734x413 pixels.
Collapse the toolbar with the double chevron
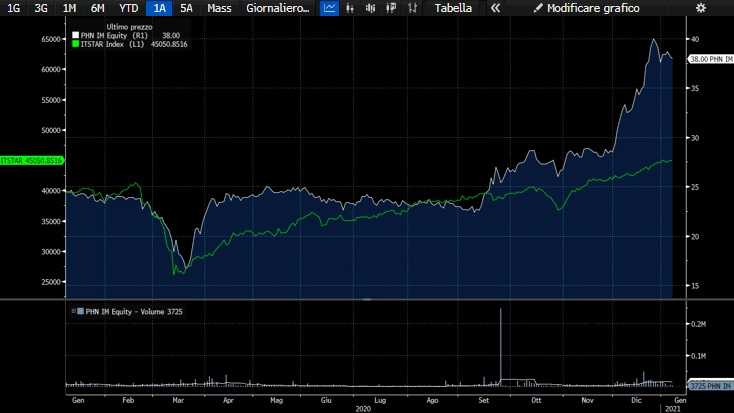tap(495, 8)
